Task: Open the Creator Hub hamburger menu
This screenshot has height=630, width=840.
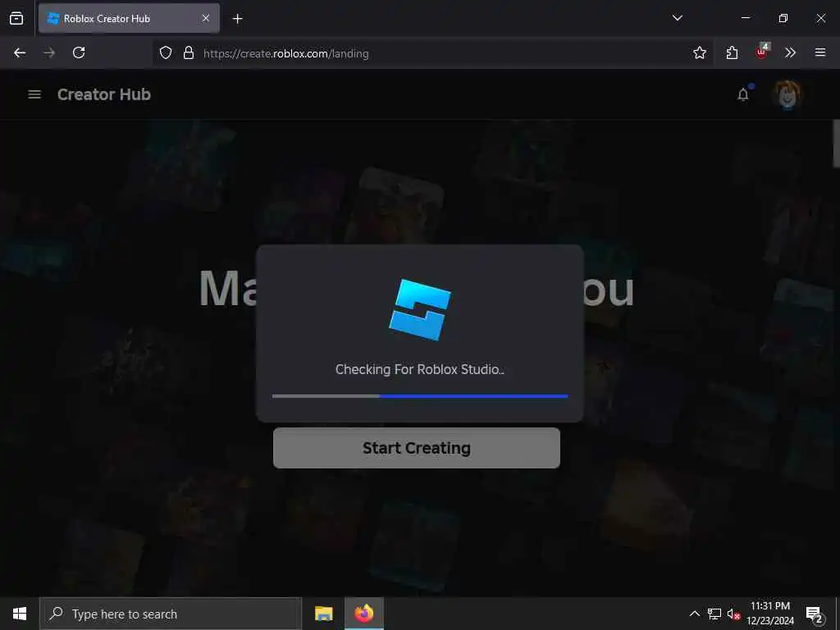Action: tap(34, 94)
